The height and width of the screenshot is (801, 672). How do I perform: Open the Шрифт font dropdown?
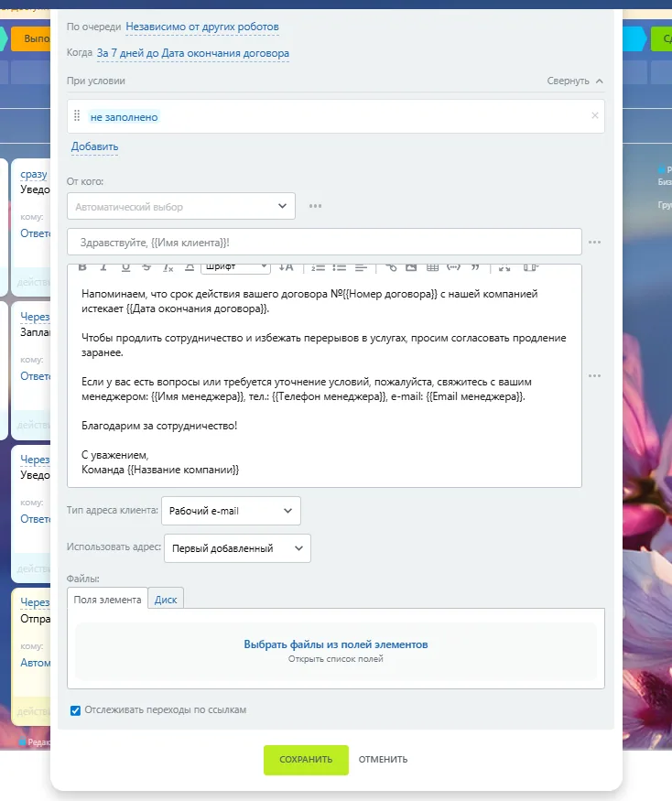235,267
